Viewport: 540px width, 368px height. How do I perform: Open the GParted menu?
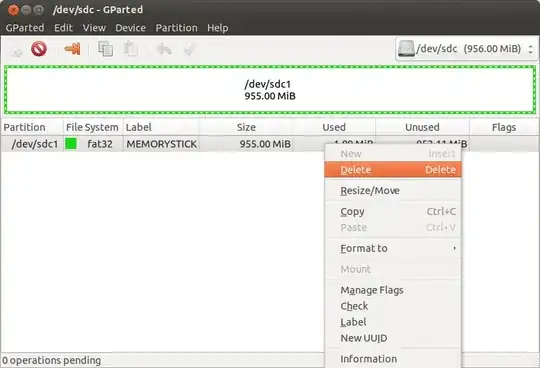25,28
